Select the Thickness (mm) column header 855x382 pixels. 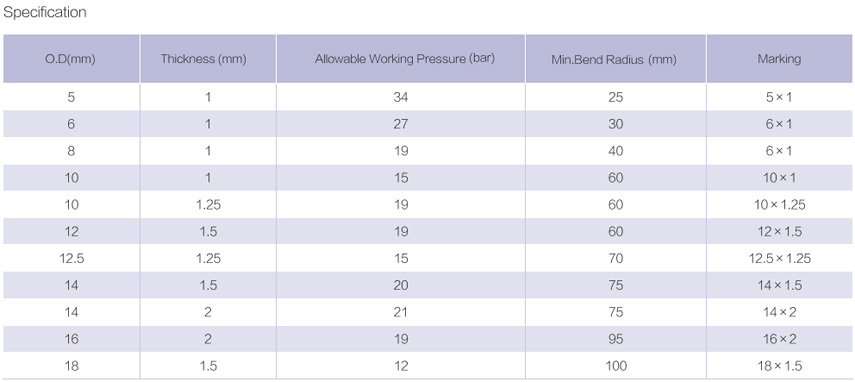[x=208, y=59]
